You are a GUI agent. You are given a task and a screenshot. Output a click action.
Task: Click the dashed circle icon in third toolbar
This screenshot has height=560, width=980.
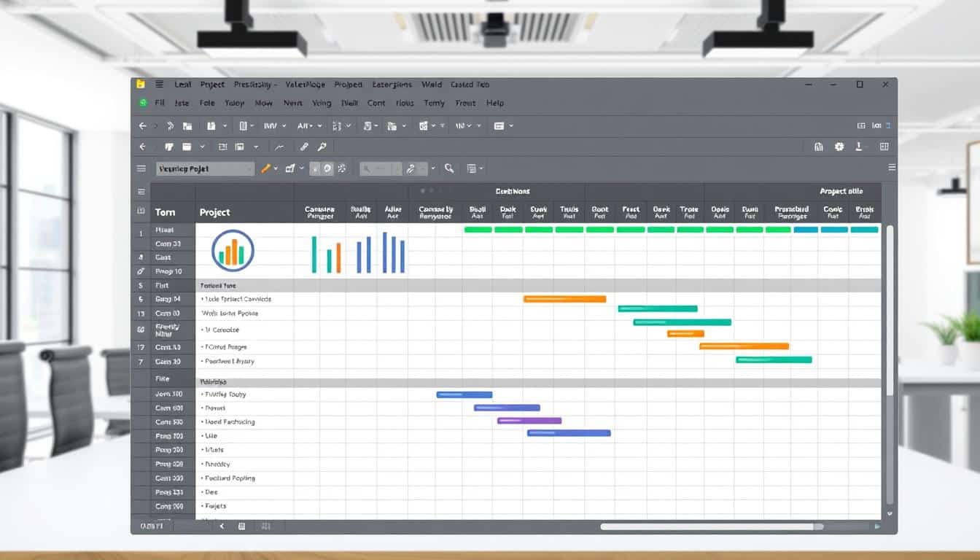[341, 168]
